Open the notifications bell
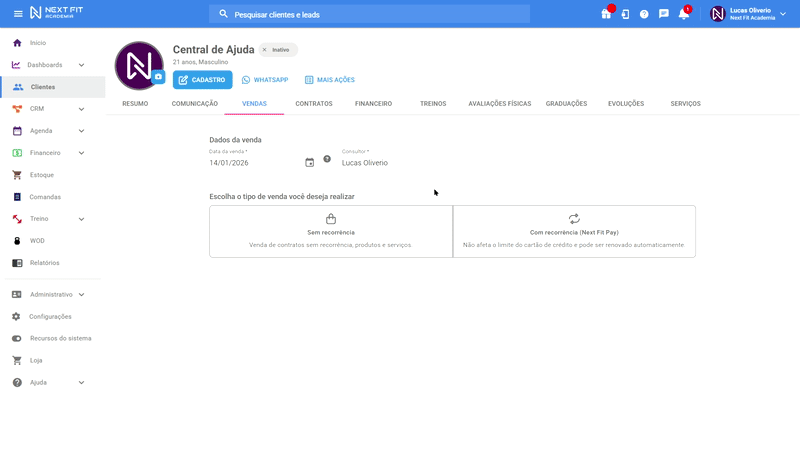800x450 pixels. pos(684,14)
